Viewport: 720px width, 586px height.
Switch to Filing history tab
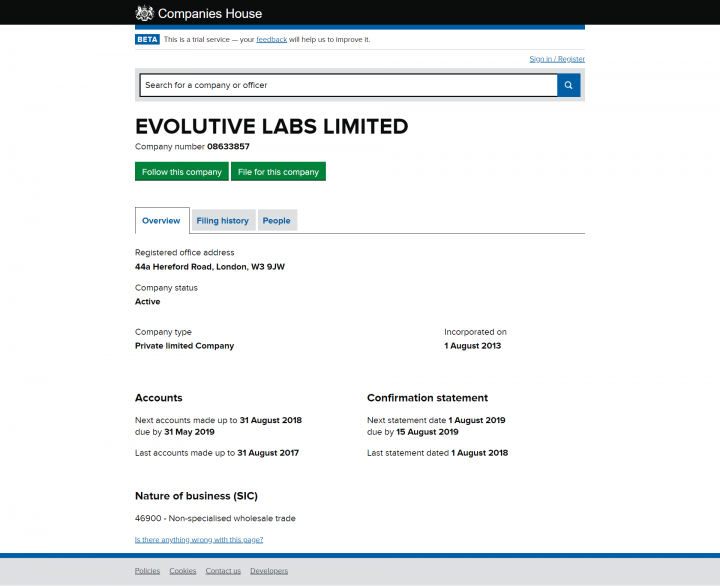click(223, 220)
